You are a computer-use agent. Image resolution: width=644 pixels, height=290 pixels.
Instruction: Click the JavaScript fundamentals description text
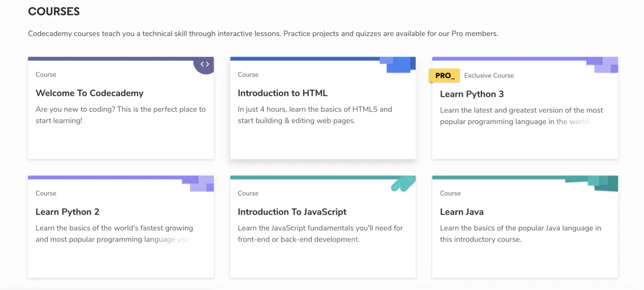[320, 234]
